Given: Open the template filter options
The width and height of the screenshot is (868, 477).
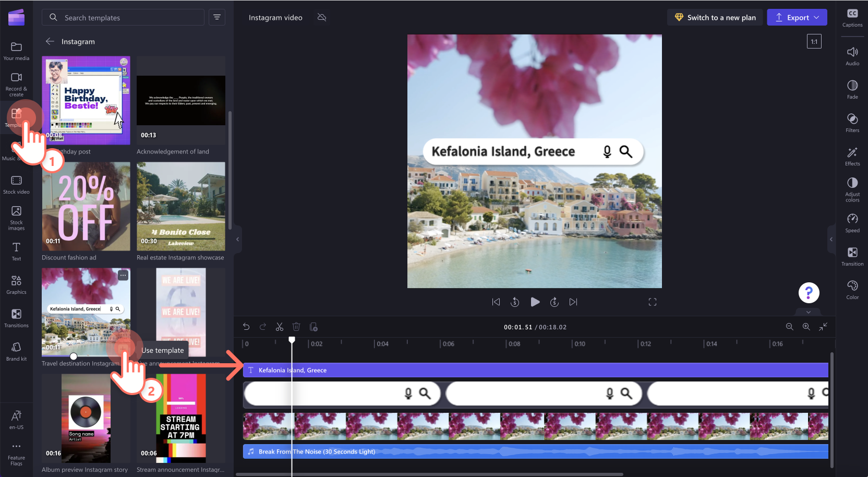Looking at the screenshot, I should coord(217,17).
